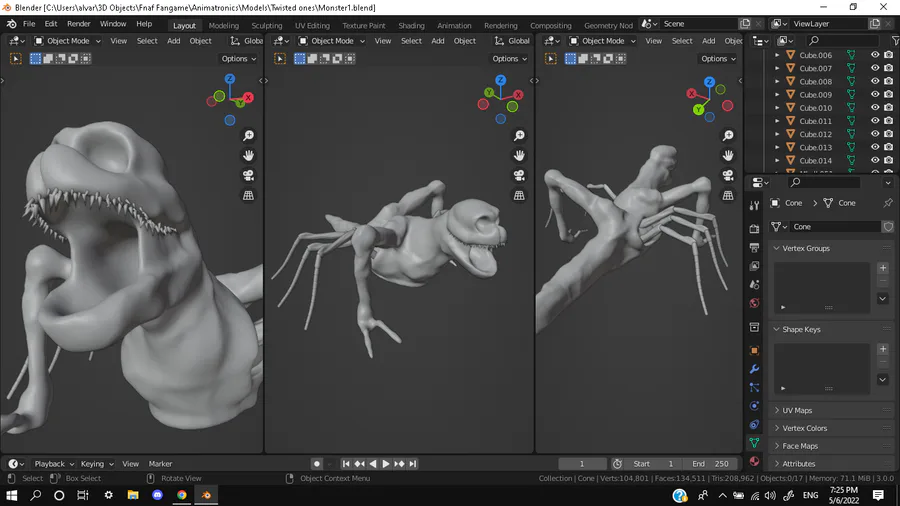The height and width of the screenshot is (506, 900).
Task: Click the current frame field showing 1
Action: coord(582,464)
